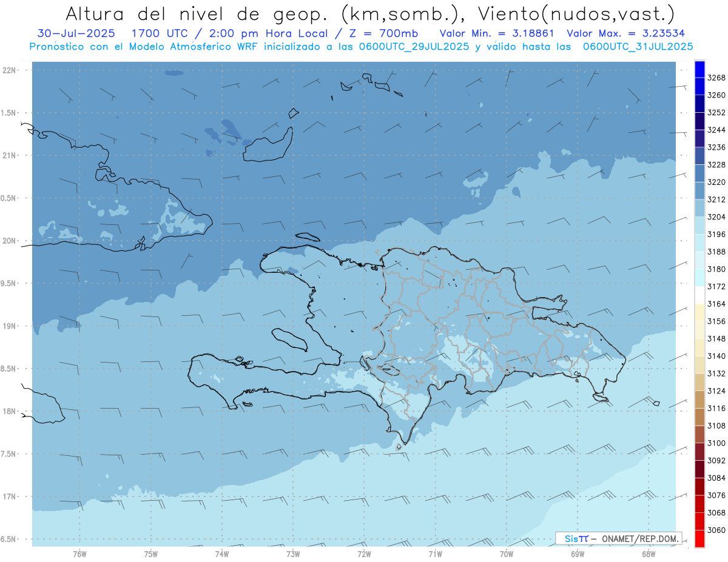Pick the navy swatch between 3252 and 3244

point(699,121)
